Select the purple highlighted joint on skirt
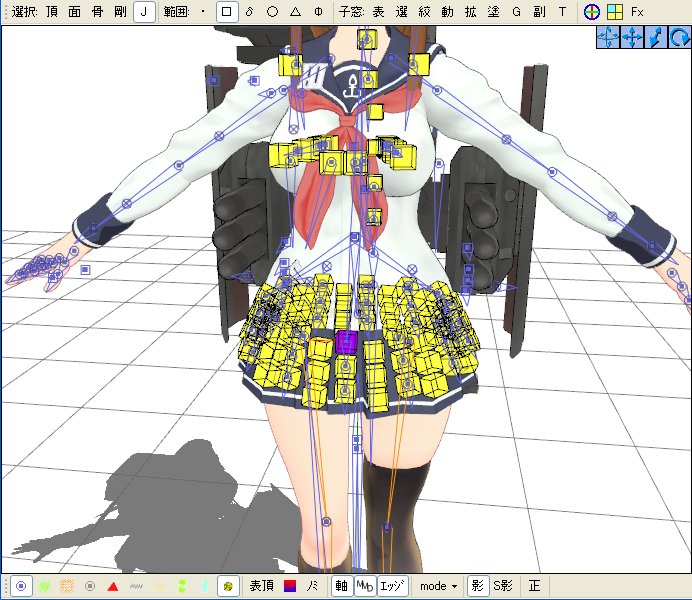 (346, 342)
